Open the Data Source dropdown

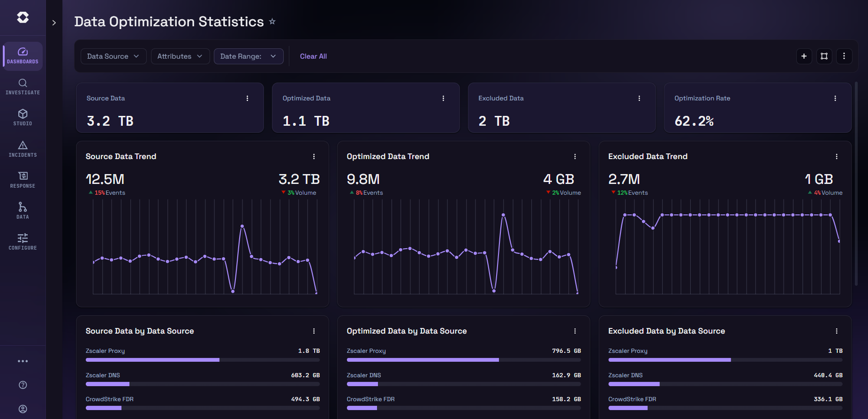tap(113, 56)
